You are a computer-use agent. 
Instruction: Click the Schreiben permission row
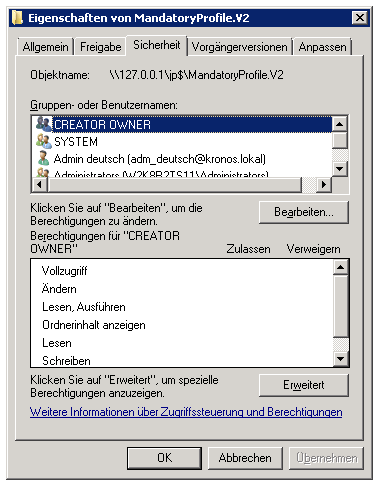point(182,360)
